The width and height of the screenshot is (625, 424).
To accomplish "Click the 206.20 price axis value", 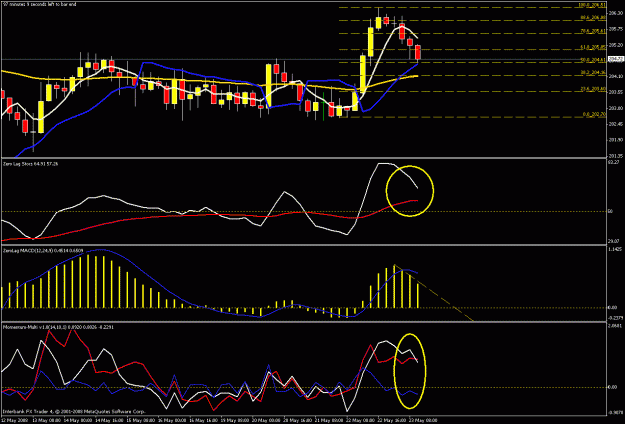I will (x=615, y=13).
